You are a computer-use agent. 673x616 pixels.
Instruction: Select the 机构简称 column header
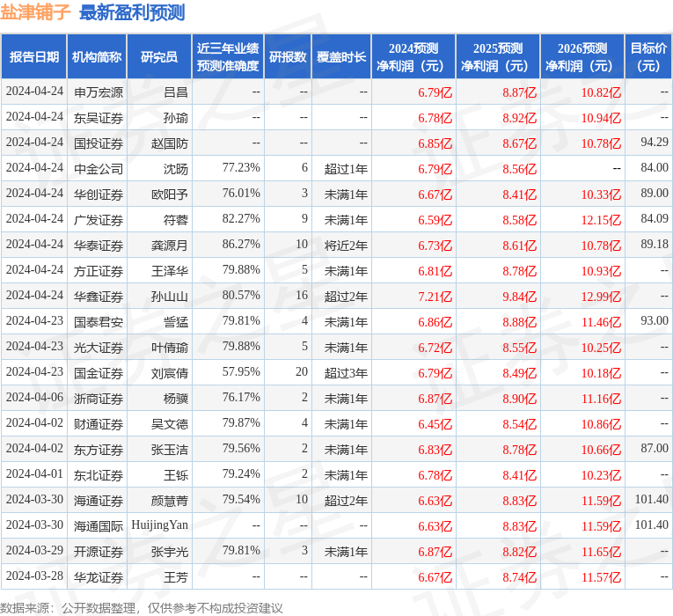click(97, 56)
